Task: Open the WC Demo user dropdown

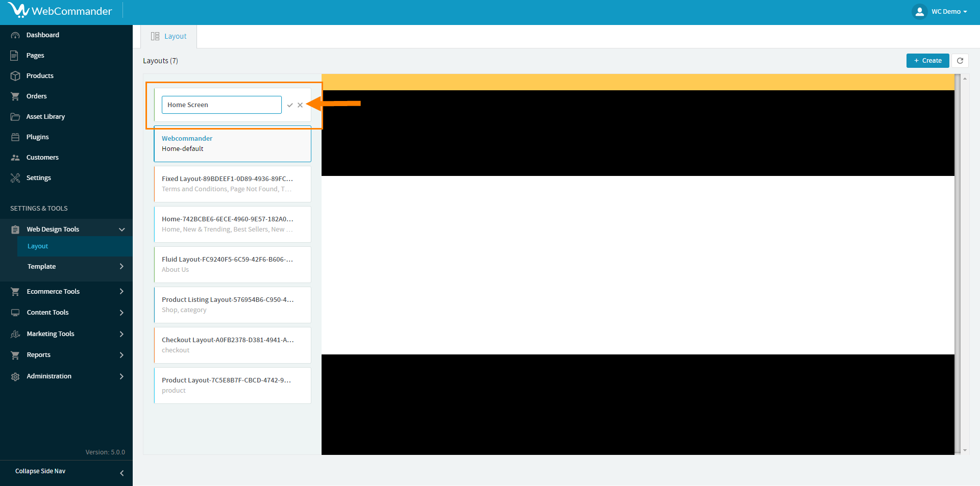Action: (x=940, y=12)
